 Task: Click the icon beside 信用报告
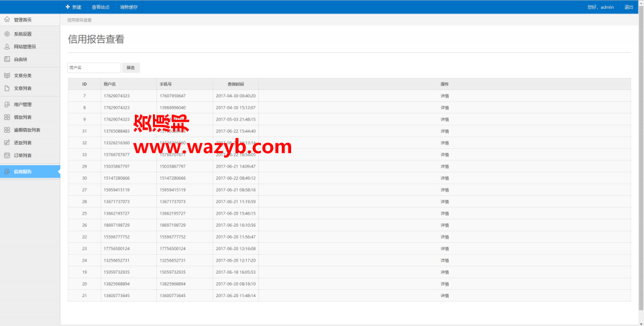coord(7,172)
